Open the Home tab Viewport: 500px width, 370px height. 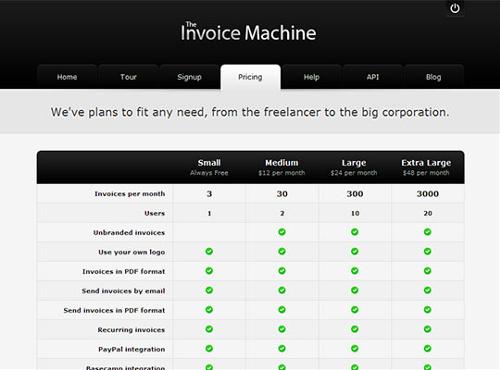pyautogui.click(x=67, y=77)
